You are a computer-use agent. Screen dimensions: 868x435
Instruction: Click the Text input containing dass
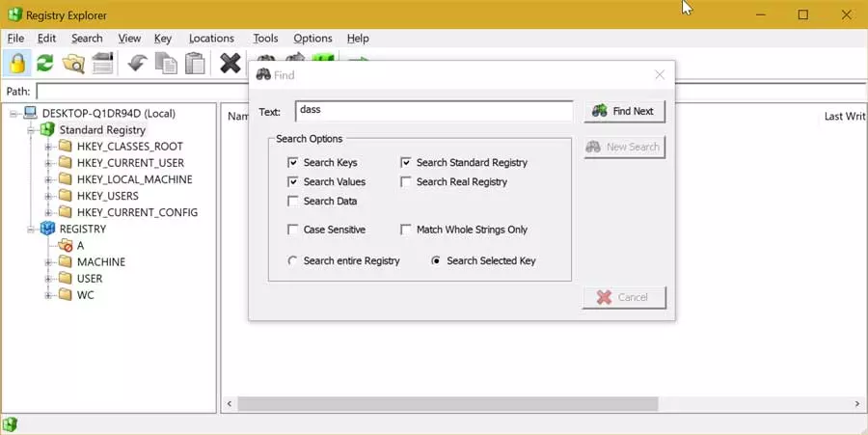(x=434, y=111)
